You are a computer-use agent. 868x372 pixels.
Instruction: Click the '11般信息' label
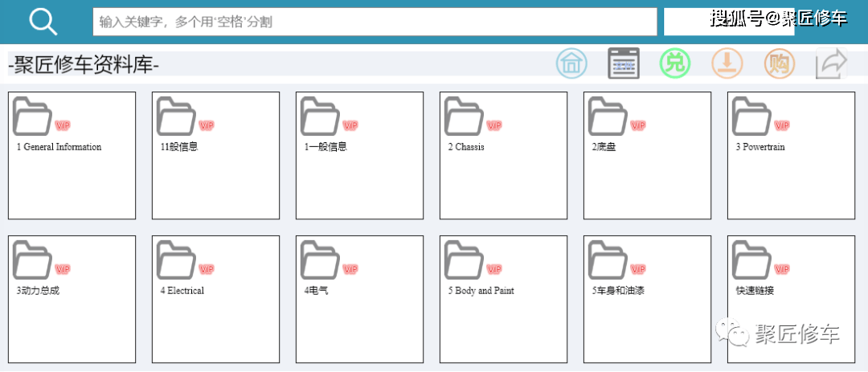coord(179,147)
